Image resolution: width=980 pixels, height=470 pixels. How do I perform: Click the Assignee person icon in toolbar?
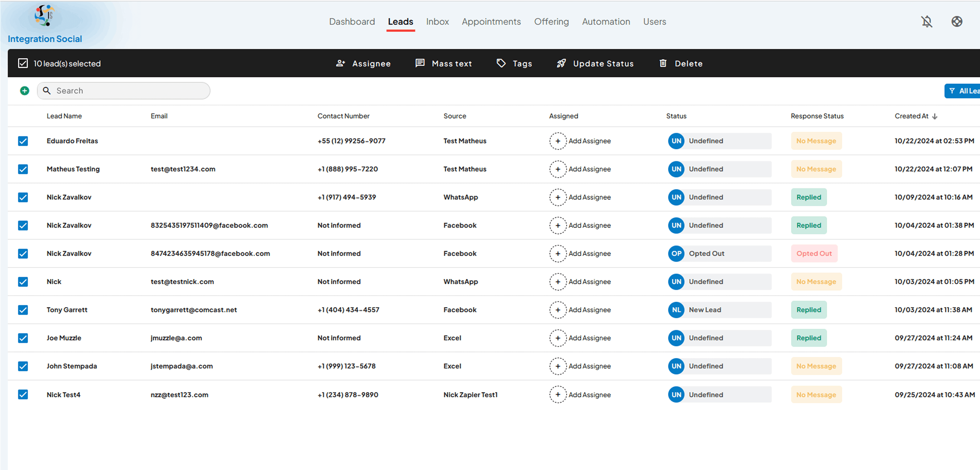340,63
